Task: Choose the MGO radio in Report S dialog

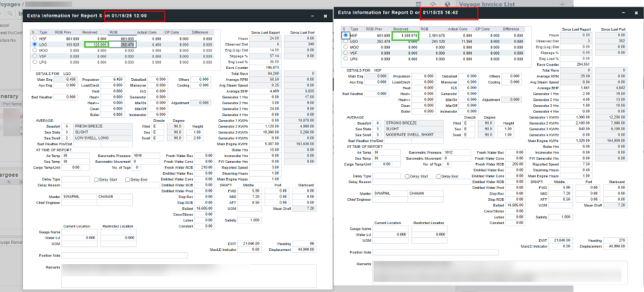Action: [x=34, y=50]
